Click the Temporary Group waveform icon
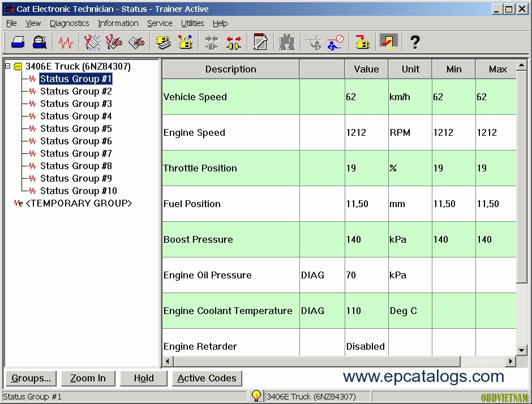The width and height of the screenshot is (532, 404). 18,203
